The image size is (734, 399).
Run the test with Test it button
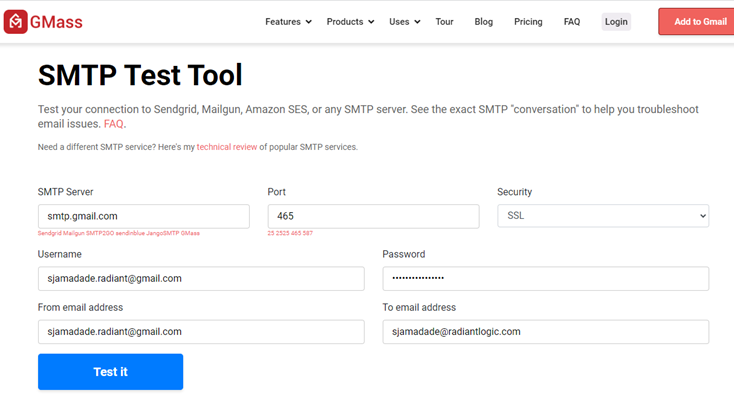pos(110,372)
